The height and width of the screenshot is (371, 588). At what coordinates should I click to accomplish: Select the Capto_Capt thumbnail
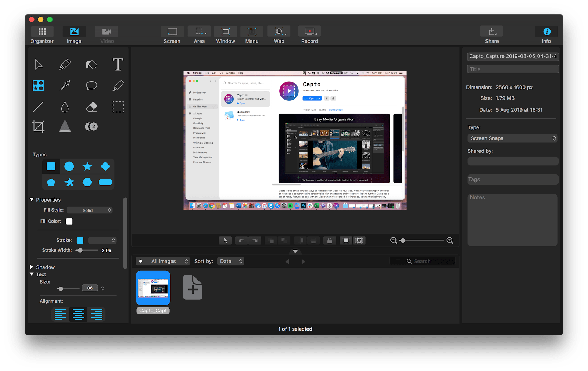[x=153, y=288]
